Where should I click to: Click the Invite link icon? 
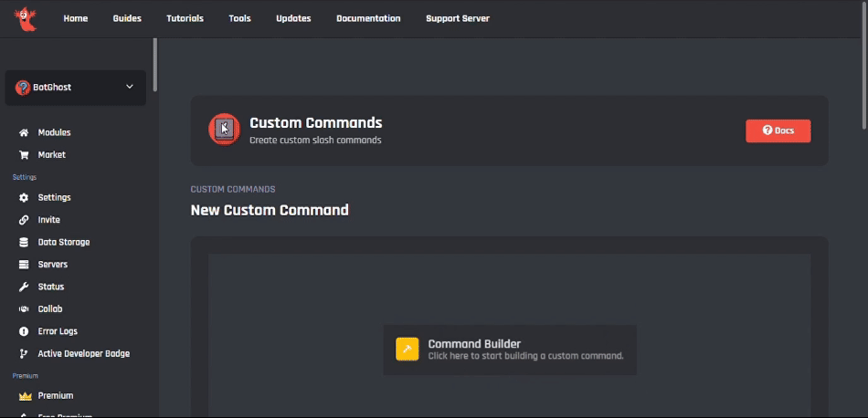24,220
